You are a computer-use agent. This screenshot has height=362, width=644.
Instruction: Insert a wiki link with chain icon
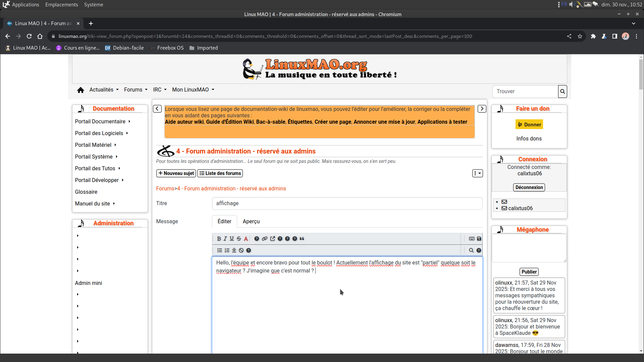point(265,239)
